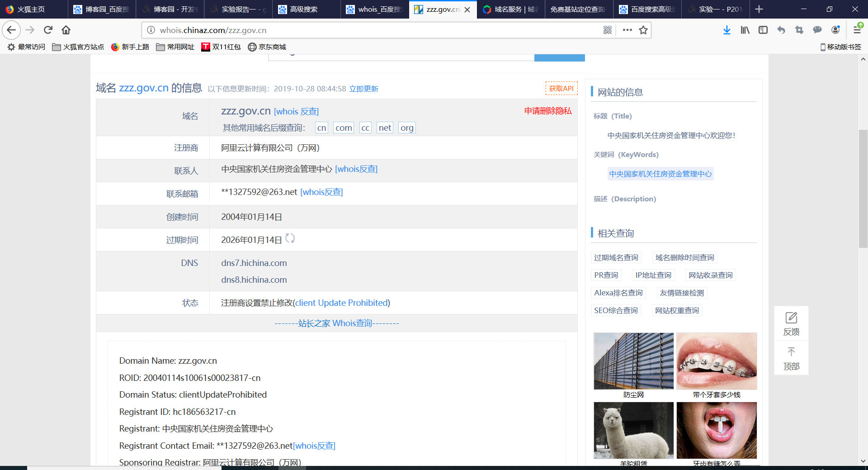
Task: Open the library bookshelf icon
Action: pos(745,30)
